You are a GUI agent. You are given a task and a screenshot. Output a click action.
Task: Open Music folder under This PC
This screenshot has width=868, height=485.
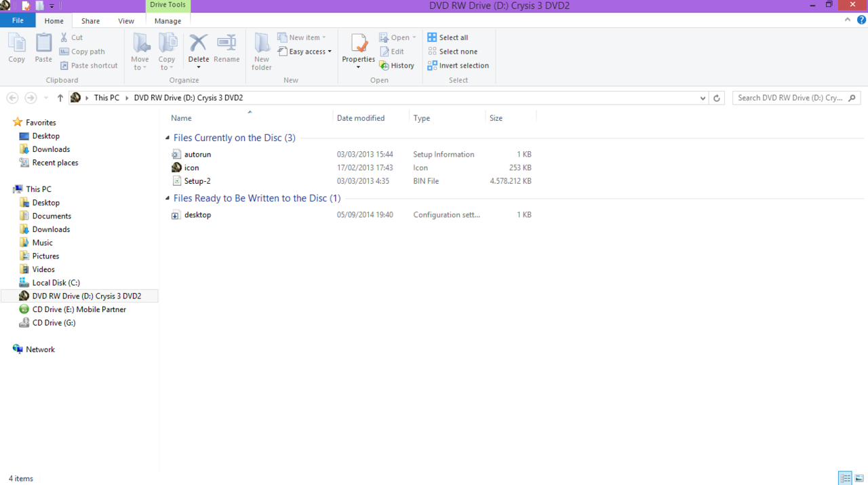coord(42,243)
